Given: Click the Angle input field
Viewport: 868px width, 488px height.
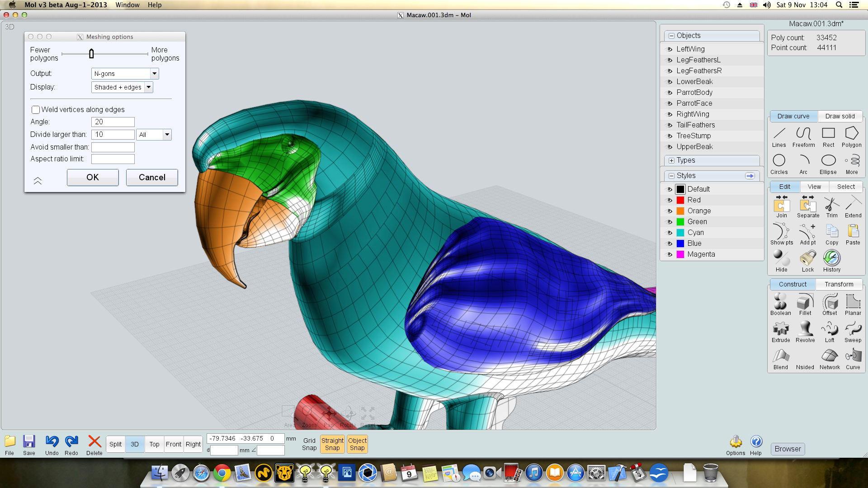Looking at the screenshot, I should click(113, 122).
